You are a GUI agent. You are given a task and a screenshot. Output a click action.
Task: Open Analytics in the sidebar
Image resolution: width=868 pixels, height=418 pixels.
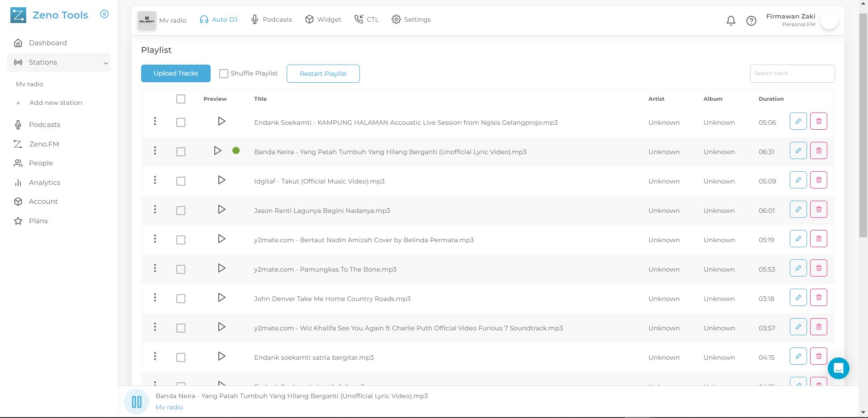(x=37, y=183)
